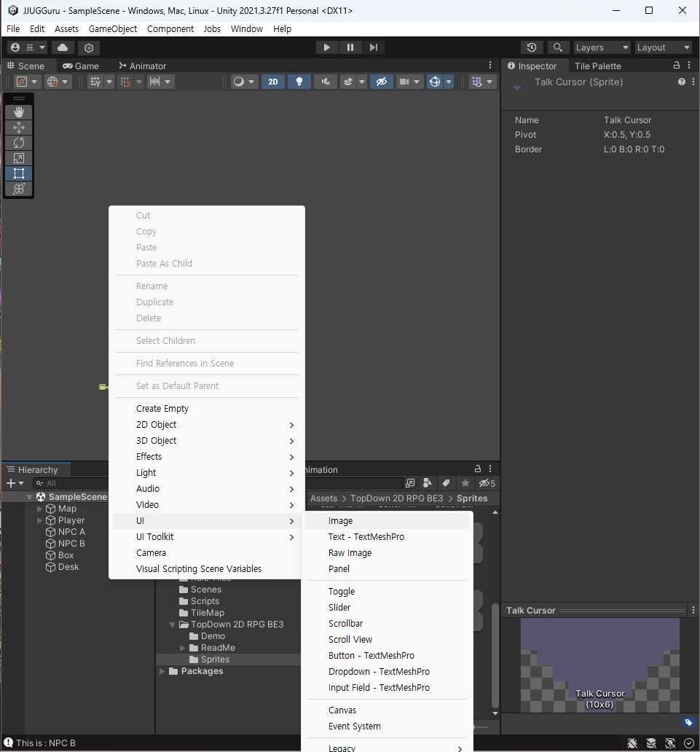This screenshot has height=752, width=700.
Task: Toggle scene effects (skybox, fog)
Action: [x=348, y=82]
